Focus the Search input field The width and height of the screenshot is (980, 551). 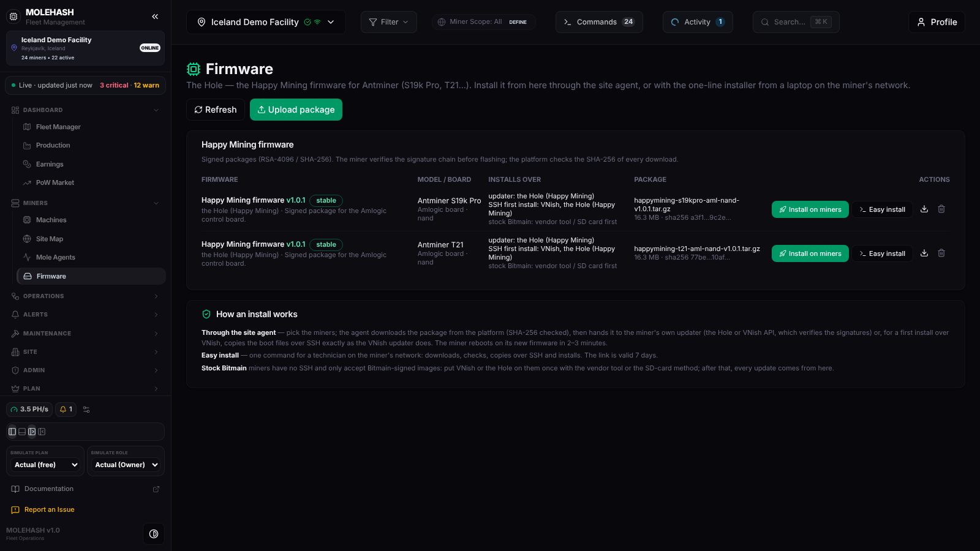796,22
